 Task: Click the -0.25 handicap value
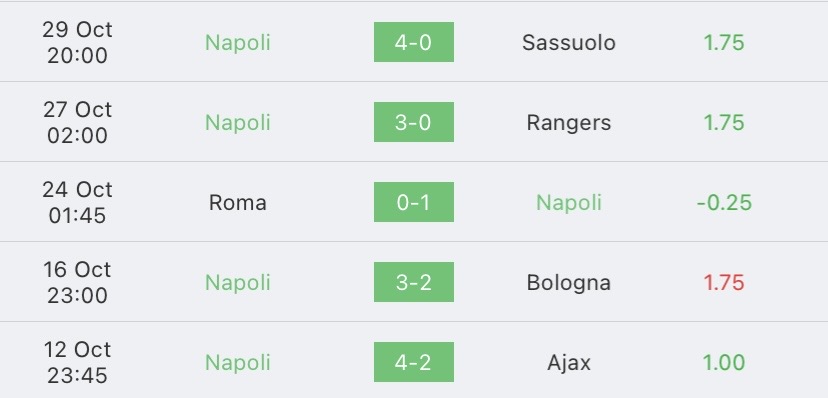[x=724, y=203]
